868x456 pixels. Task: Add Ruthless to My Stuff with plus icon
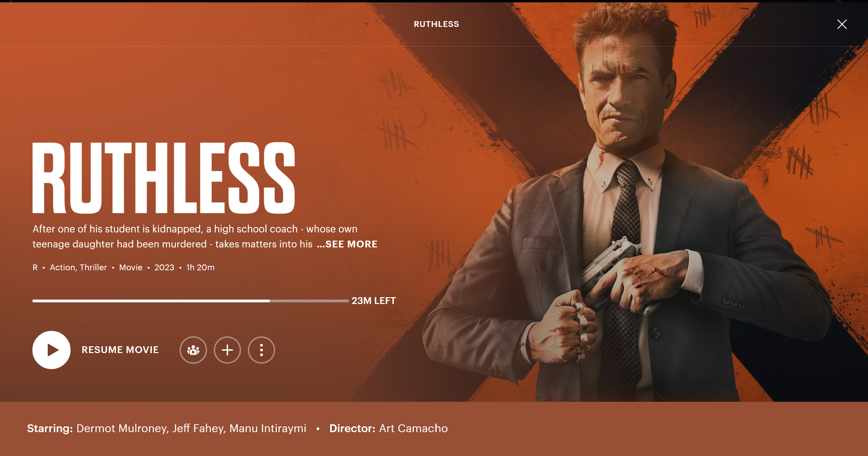[x=227, y=350]
